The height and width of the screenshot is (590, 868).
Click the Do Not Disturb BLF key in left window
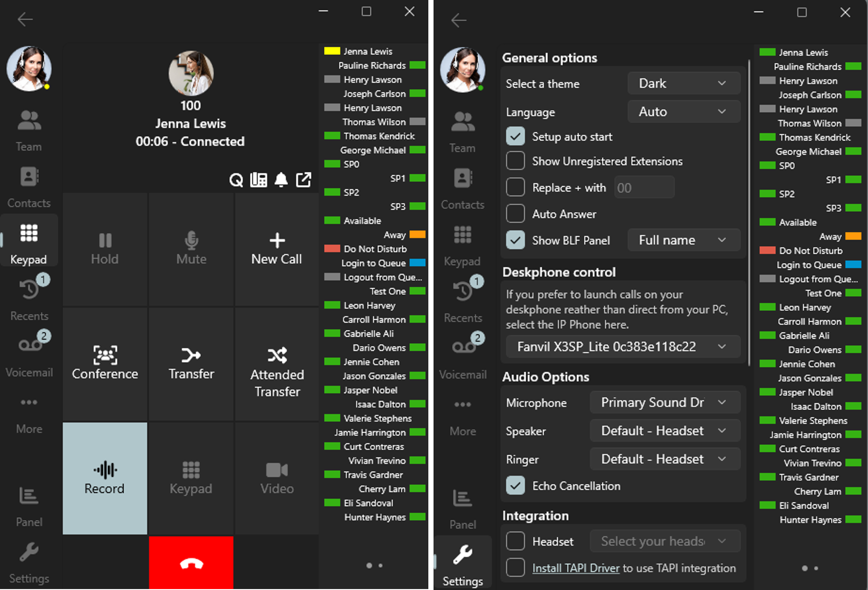click(366, 249)
